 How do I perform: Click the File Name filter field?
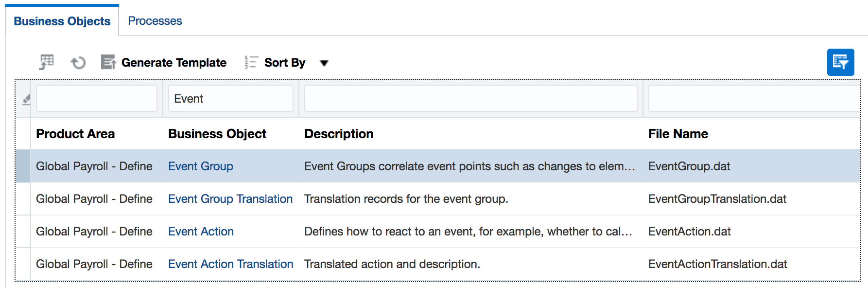[753, 99]
